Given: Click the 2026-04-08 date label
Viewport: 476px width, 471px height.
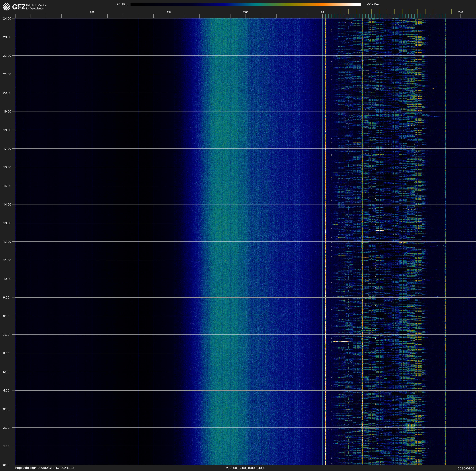Looking at the screenshot, I should click(466, 468).
